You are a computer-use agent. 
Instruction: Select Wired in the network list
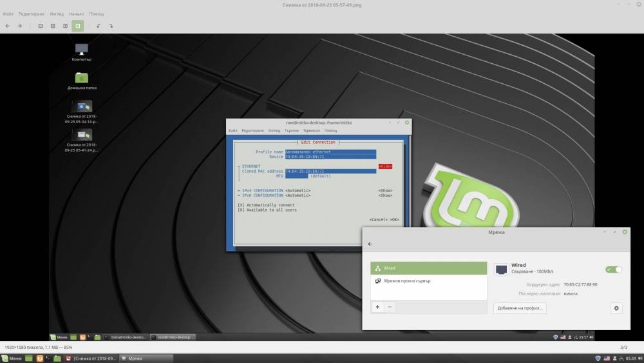[x=428, y=268]
